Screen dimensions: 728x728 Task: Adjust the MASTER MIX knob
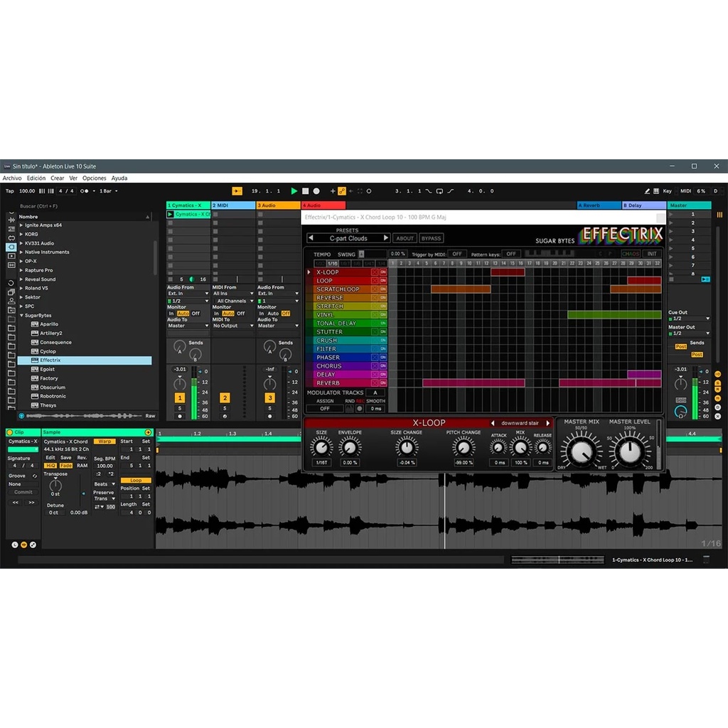coord(582,452)
